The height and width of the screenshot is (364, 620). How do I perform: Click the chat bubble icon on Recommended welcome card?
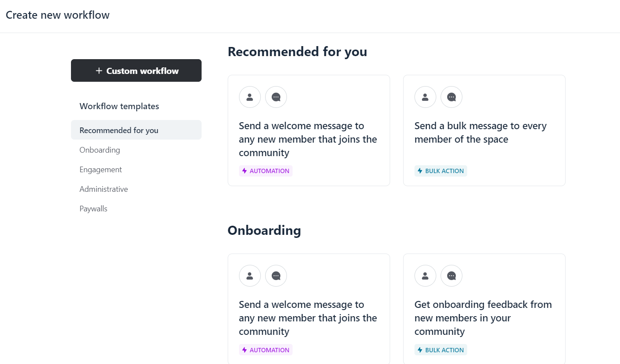276,97
